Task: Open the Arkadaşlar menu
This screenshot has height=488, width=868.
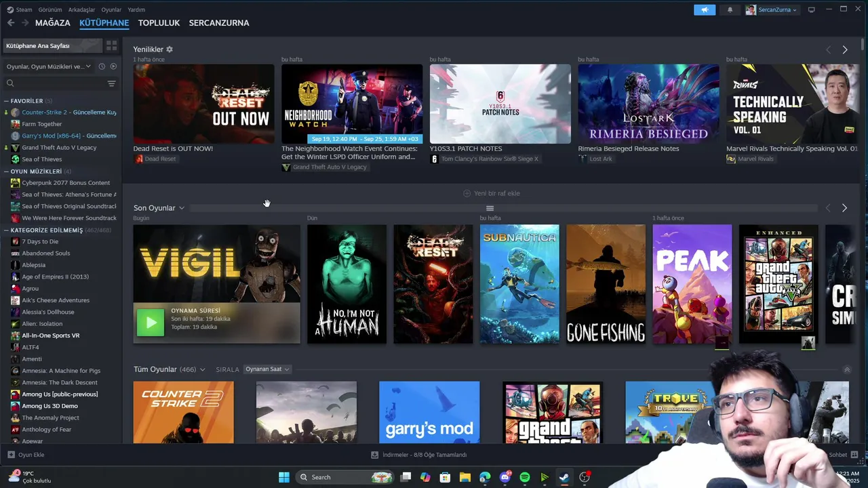Action: tap(82, 10)
